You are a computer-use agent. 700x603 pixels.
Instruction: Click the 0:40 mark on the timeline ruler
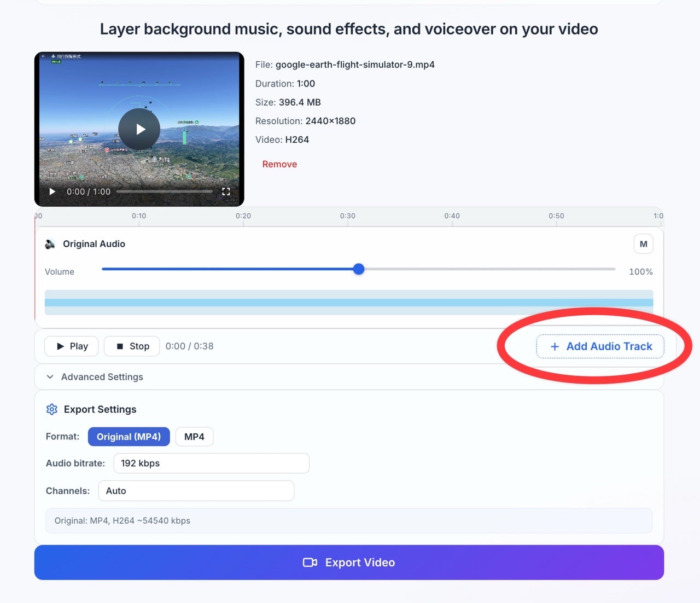click(x=452, y=216)
